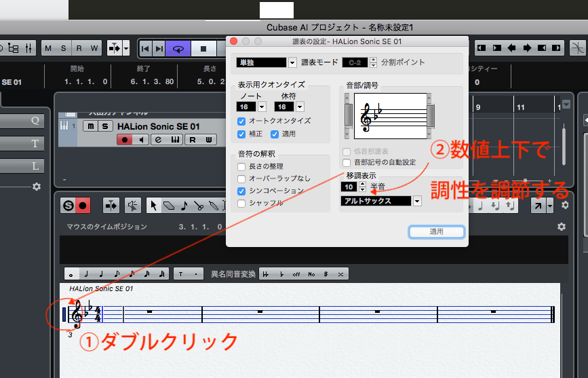Click the Solo Editor S button

pos(68,206)
